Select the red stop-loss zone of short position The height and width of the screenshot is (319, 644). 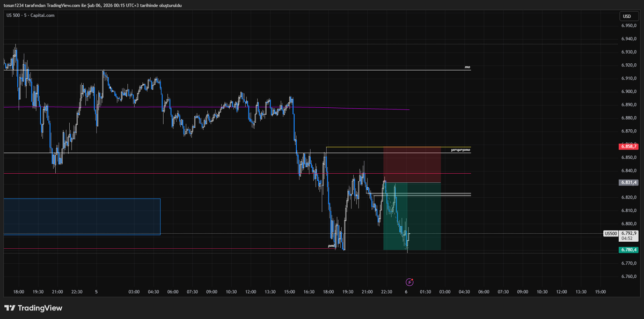click(412, 165)
